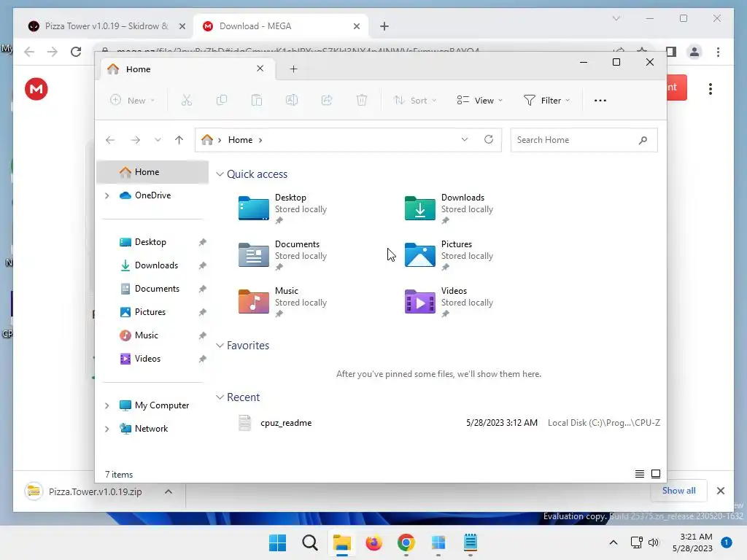Open the Sort dropdown menu

point(414,101)
